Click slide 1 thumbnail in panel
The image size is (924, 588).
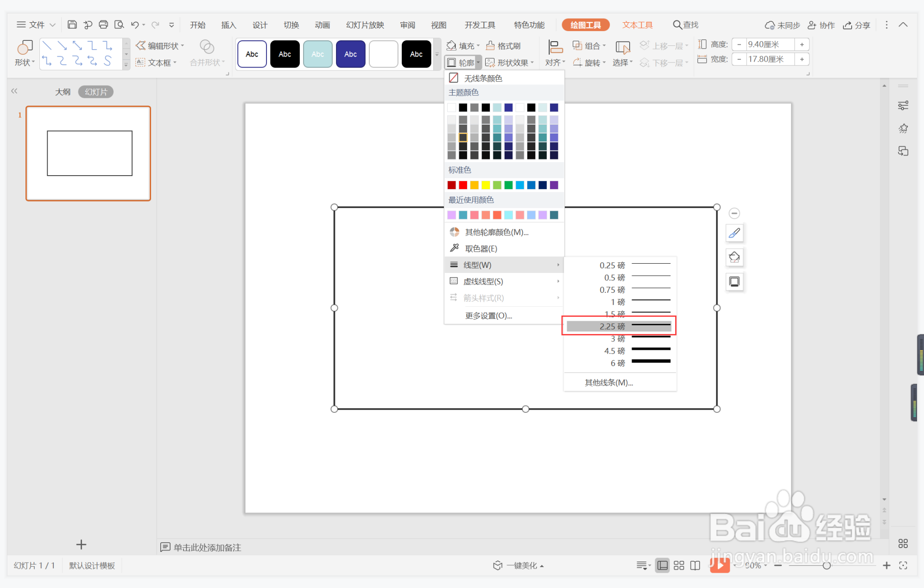point(88,153)
